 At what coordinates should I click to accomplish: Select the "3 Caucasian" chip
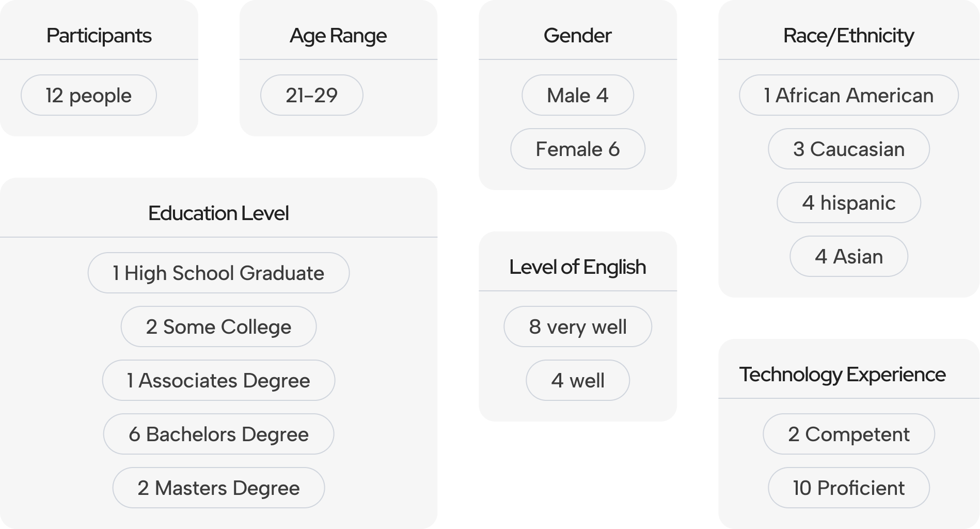[x=848, y=149]
